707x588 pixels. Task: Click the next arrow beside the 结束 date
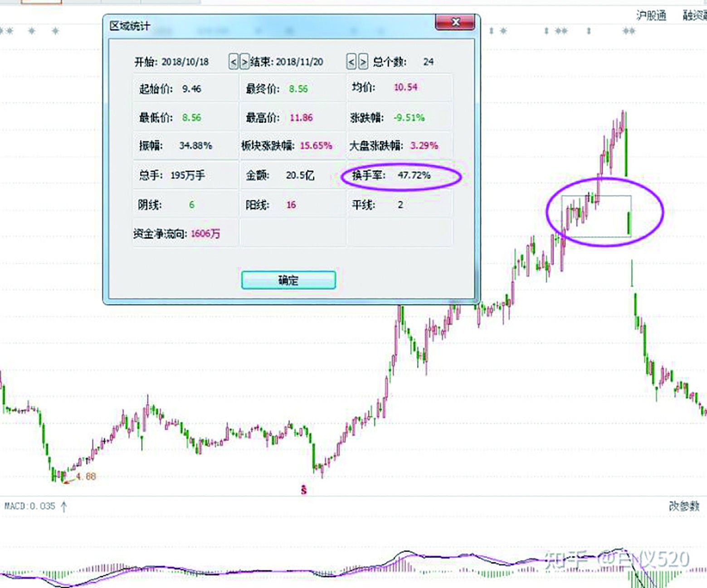tap(363, 62)
